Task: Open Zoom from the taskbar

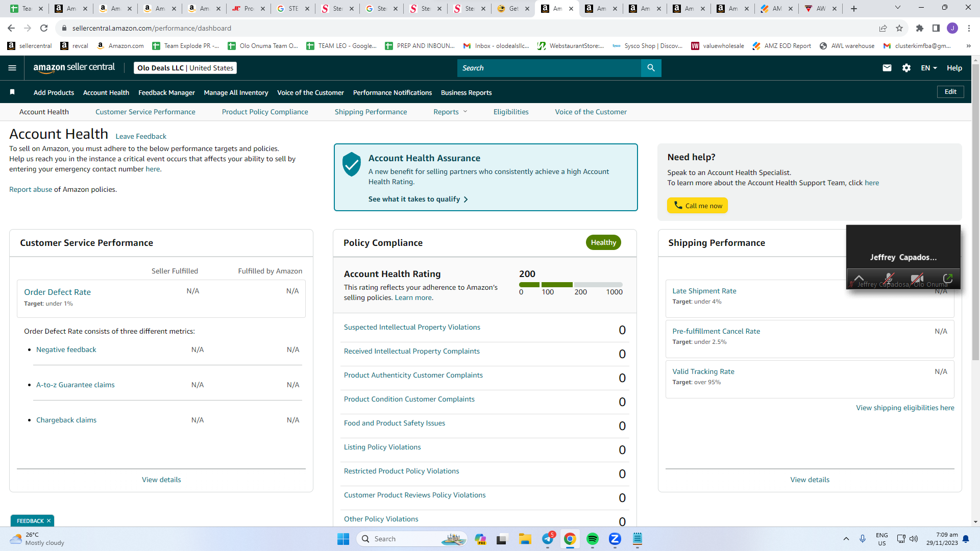Action: [x=615, y=539]
